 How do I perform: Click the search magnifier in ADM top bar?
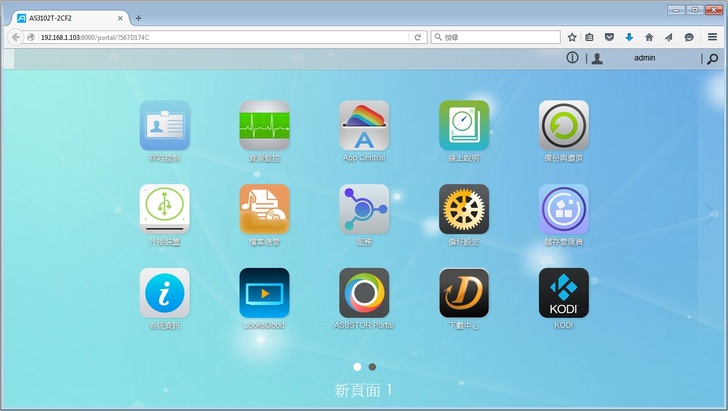(x=713, y=59)
